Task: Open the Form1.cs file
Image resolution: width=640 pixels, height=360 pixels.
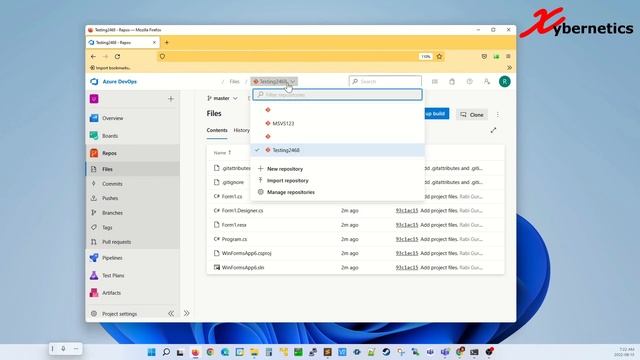Action: click(x=231, y=196)
